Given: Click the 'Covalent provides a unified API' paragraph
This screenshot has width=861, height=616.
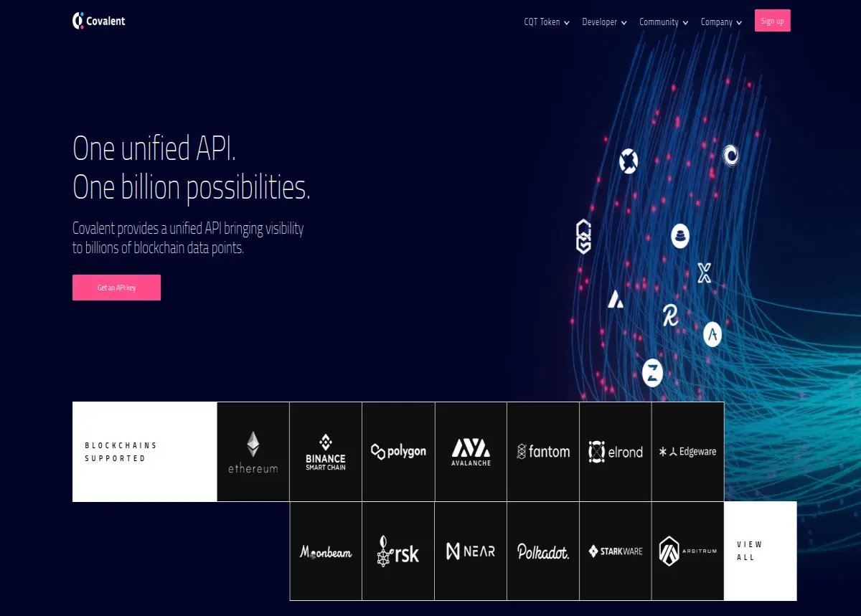Looking at the screenshot, I should pyautogui.click(x=188, y=238).
